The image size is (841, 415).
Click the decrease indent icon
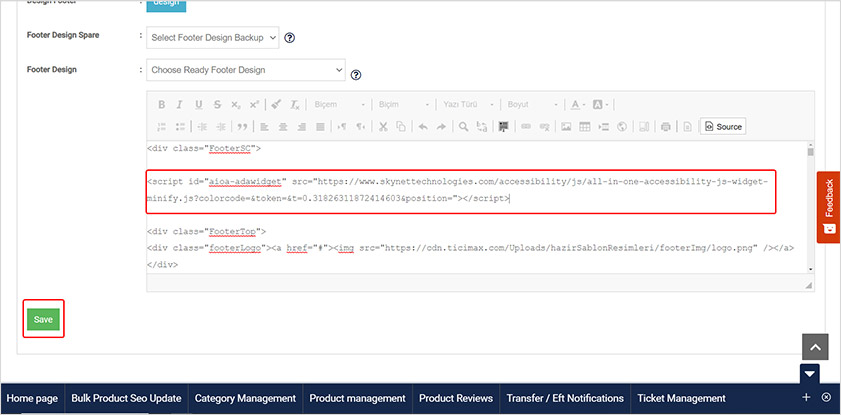click(x=202, y=127)
